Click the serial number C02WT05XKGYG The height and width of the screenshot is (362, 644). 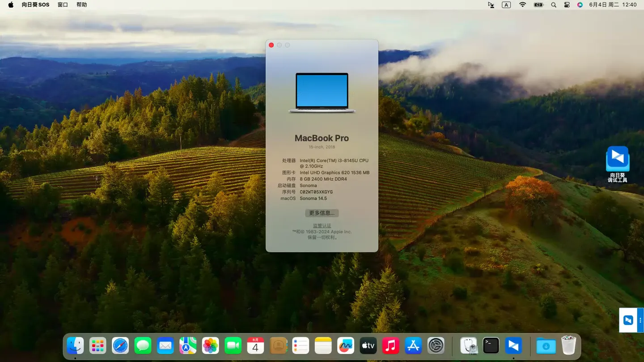coord(316,192)
